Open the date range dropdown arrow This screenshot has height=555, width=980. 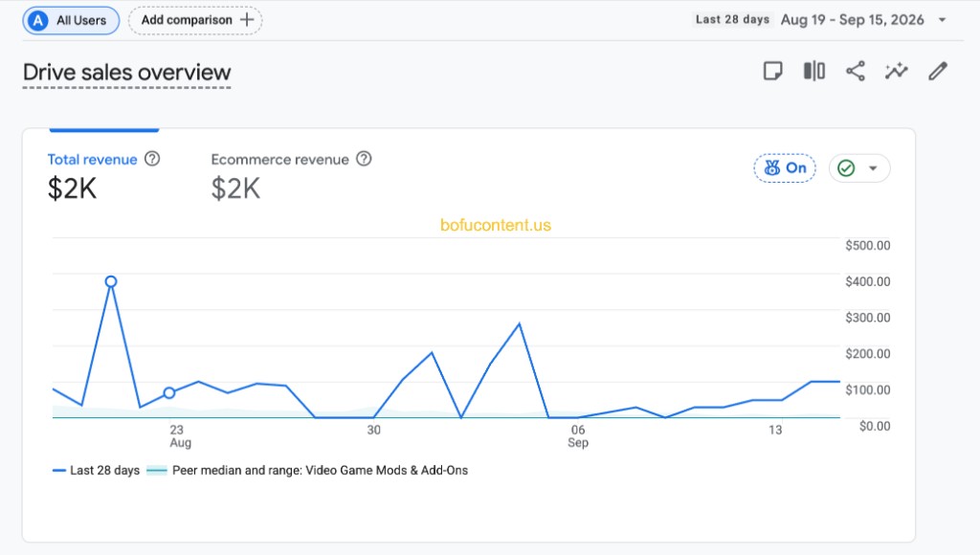coord(942,20)
